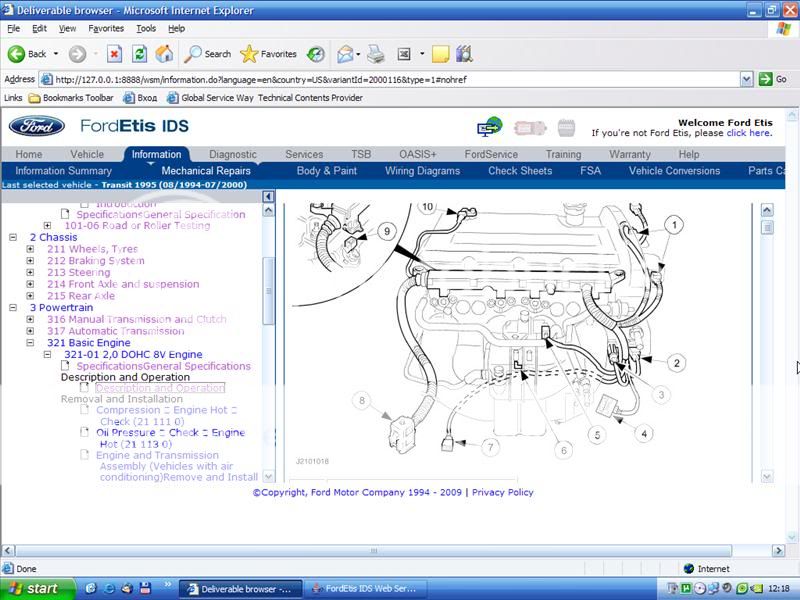Open the SpecificationsGeneral Specification document icon
The width and height of the screenshot is (800, 600).
[65, 214]
